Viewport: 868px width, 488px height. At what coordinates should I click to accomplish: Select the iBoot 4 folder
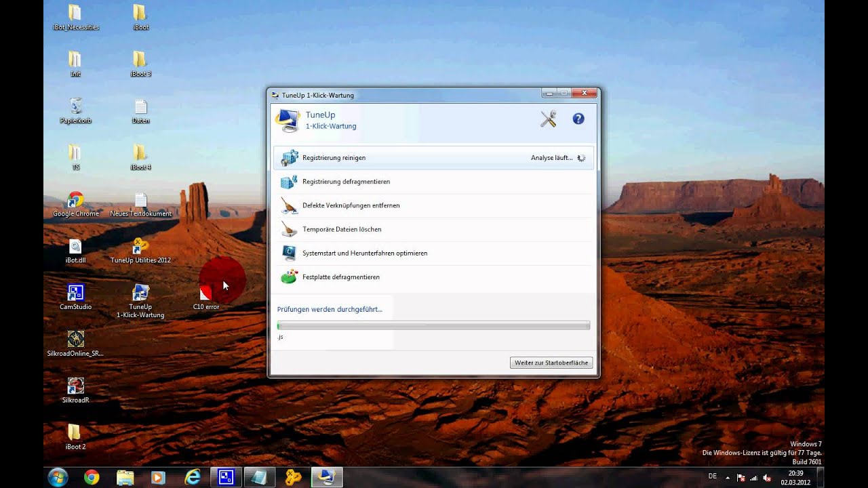coord(140,157)
